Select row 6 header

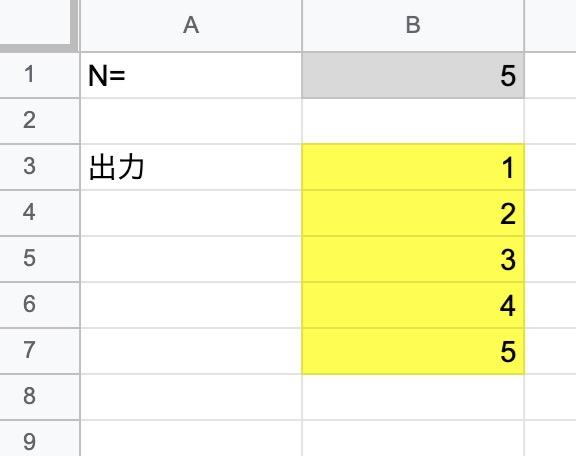pyautogui.click(x=39, y=305)
